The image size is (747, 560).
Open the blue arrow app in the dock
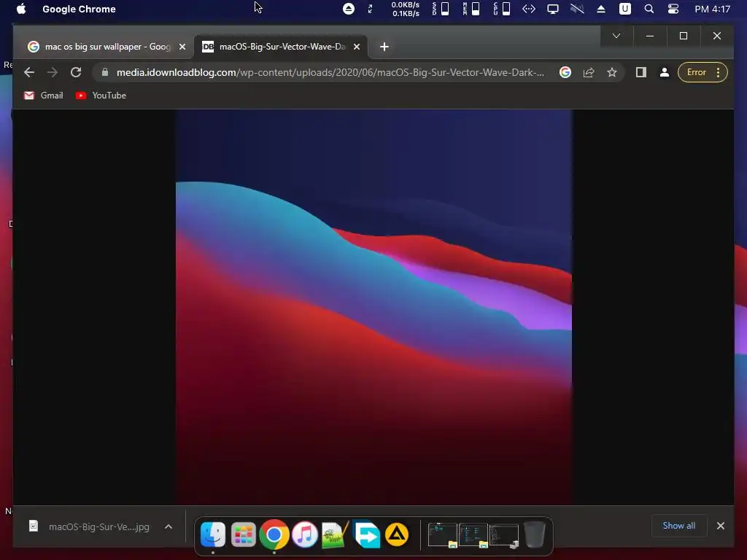click(x=366, y=534)
